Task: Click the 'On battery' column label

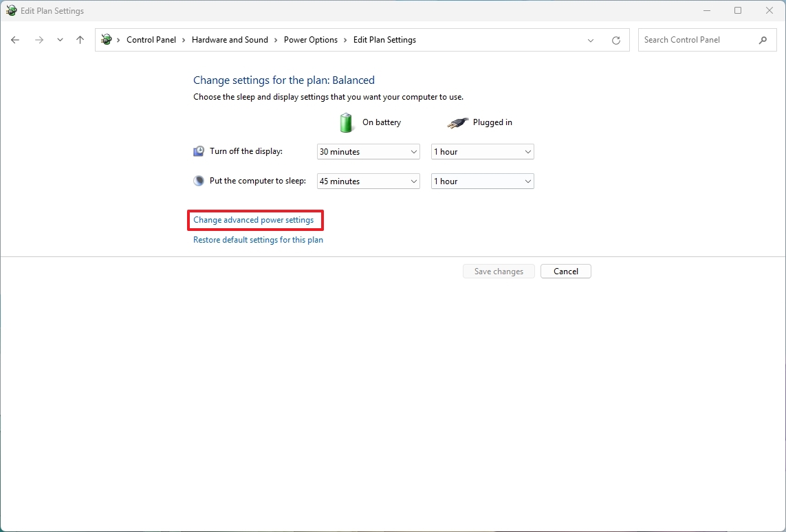Action: (382, 122)
